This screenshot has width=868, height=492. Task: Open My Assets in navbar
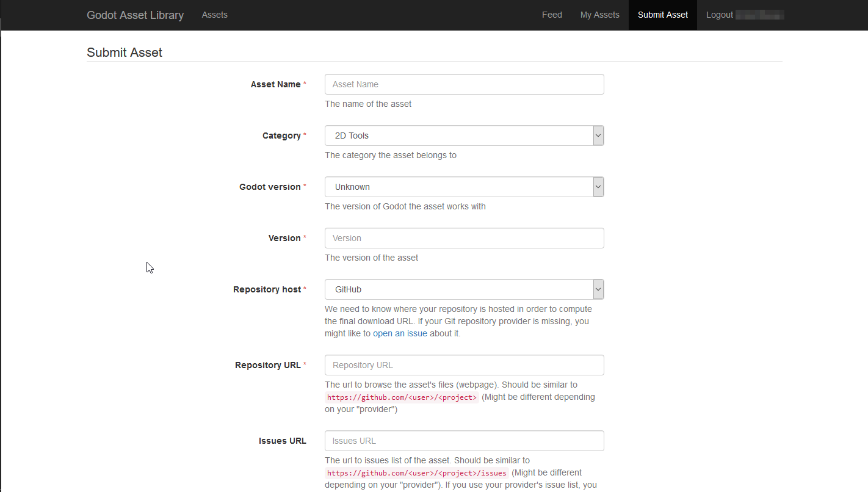tap(599, 15)
